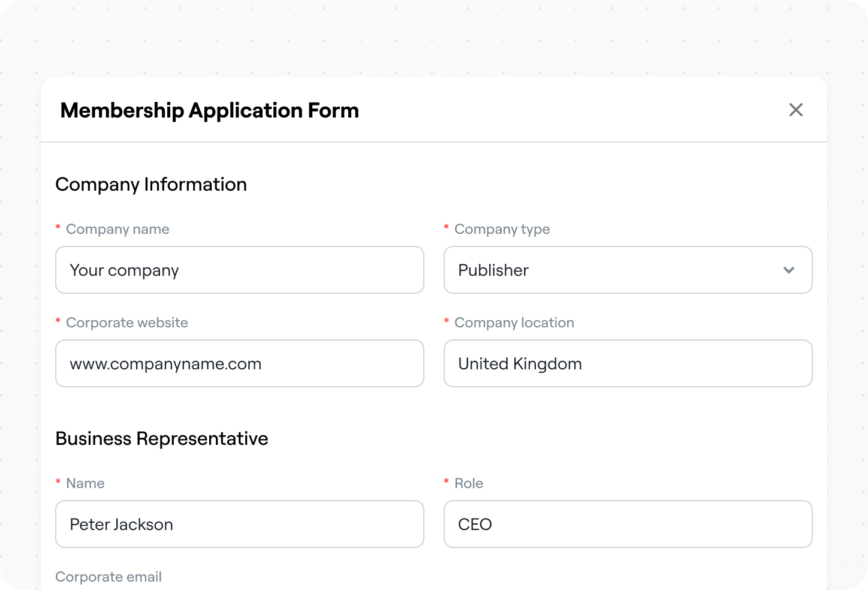Viewport: 868px width, 590px height.
Task: Click the Role field containing CEO
Action: pyautogui.click(x=627, y=524)
